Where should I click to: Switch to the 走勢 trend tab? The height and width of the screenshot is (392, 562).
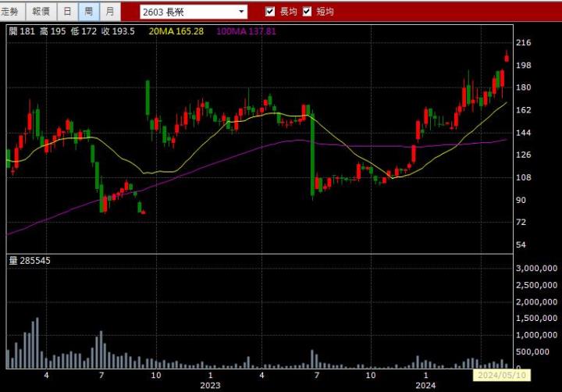[x=13, y=11]
